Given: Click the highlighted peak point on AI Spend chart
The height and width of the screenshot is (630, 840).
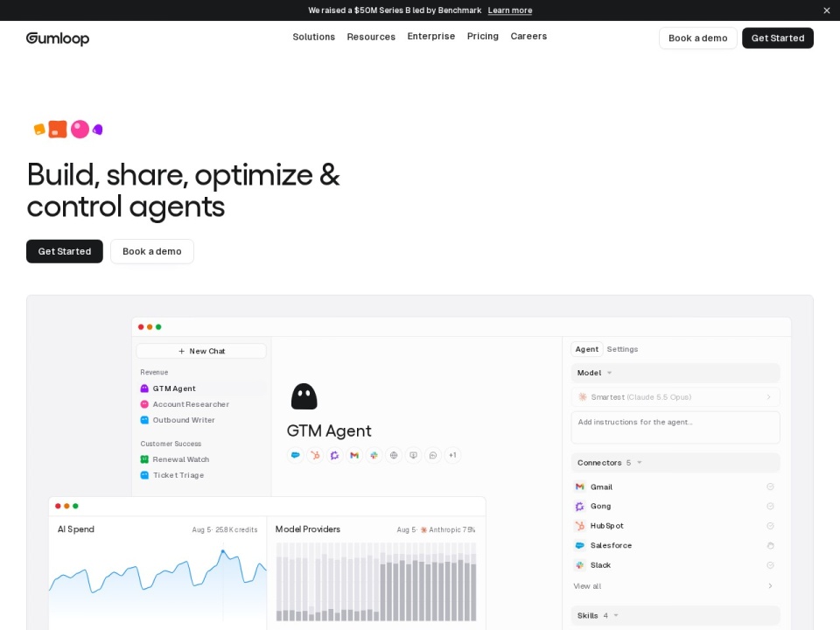Looking at the screenshot, I should [223, 550].
